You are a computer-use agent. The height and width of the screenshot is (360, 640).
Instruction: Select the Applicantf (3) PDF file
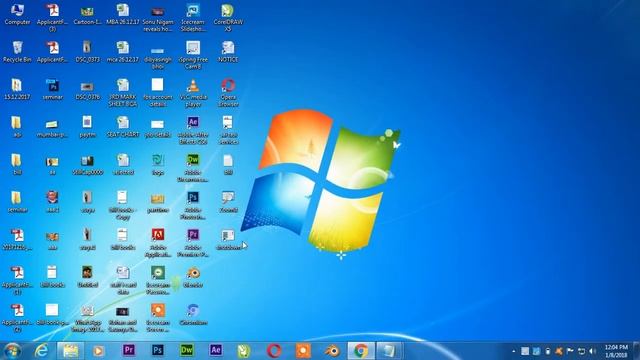[52, 18]
